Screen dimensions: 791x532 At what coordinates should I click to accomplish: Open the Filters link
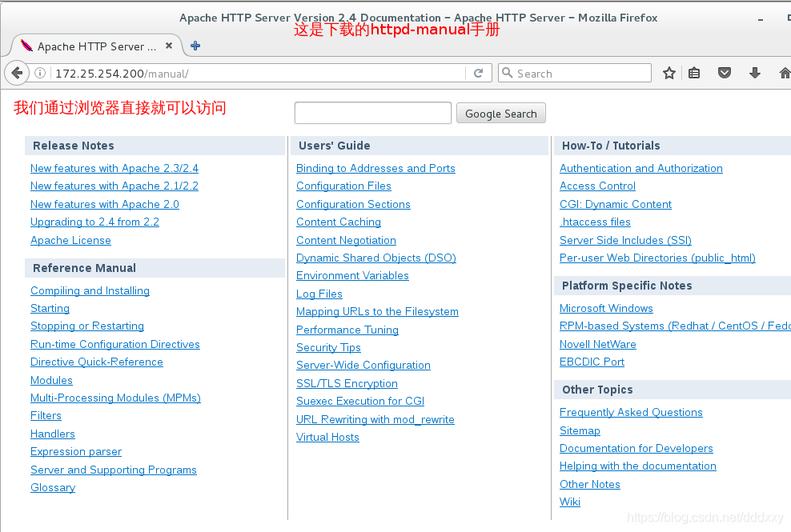point(46,415)
